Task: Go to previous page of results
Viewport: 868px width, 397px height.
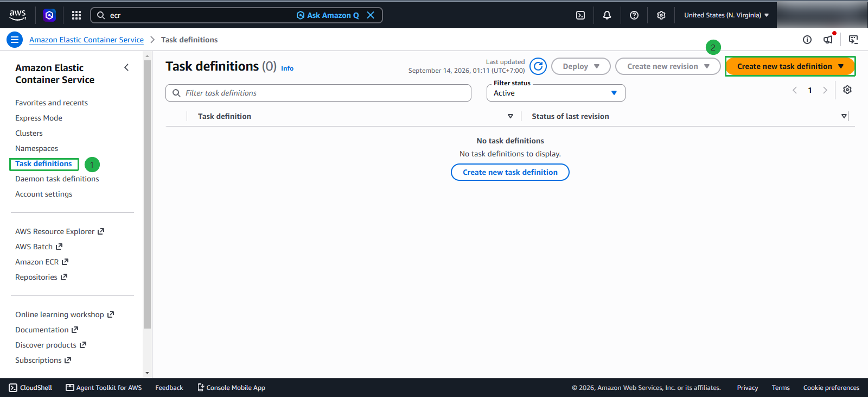Action: (x=795, y=90)
